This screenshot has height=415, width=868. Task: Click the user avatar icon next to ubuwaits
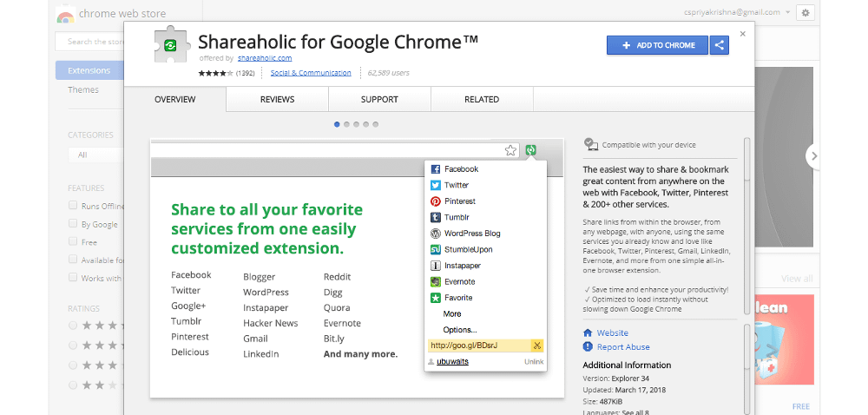click(x=431, y=362)
